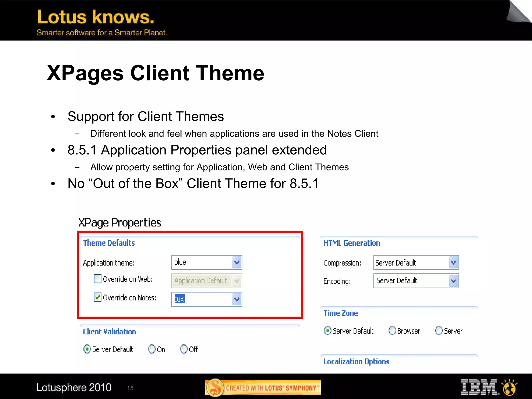Screen dimensions: 532x399
Task: Open the Encoding dropdown arrow
Action: coord(453,281)
